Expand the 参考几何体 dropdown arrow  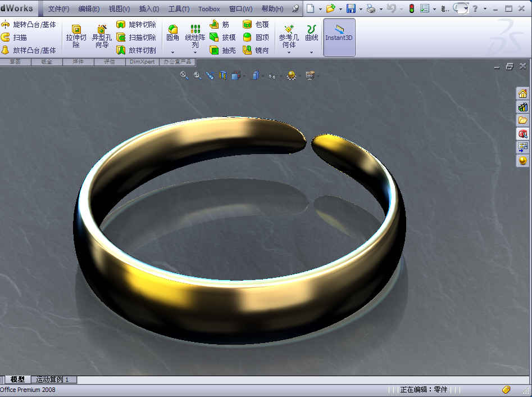pyautogui.click(x=289, y=52)
